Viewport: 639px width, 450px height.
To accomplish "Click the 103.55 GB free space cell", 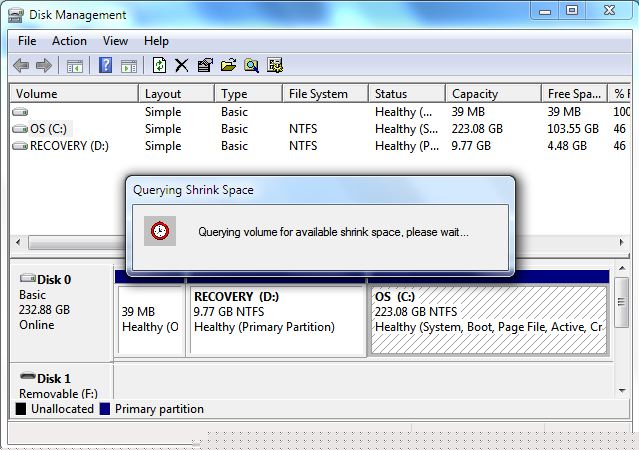I will coord(573,129).
